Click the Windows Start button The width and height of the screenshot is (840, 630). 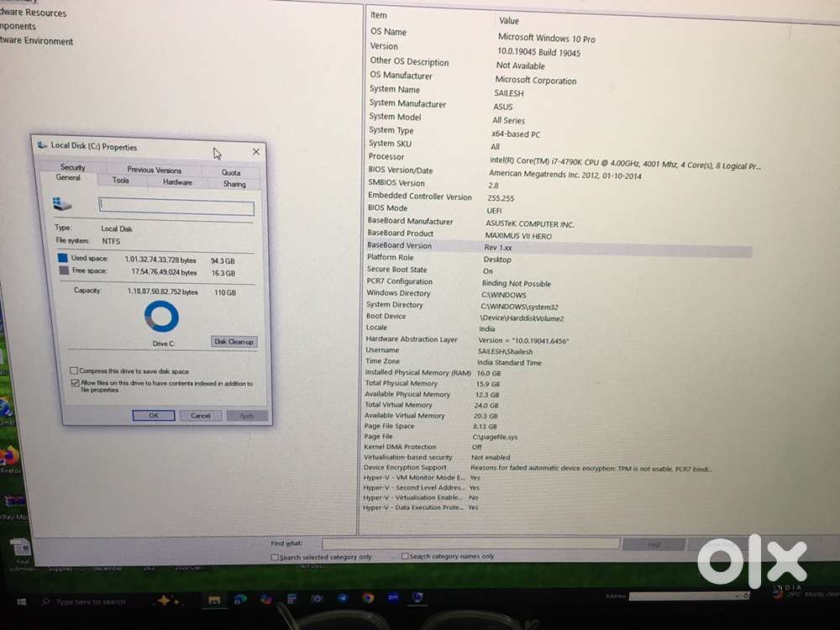tap(21, 601)
